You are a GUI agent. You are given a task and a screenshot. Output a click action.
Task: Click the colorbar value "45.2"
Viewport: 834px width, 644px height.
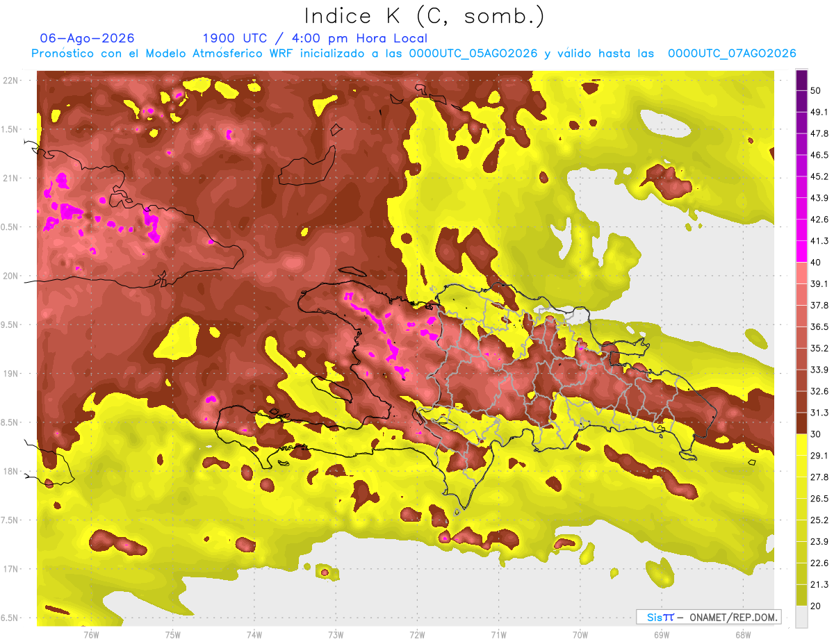tap(818, 176)
